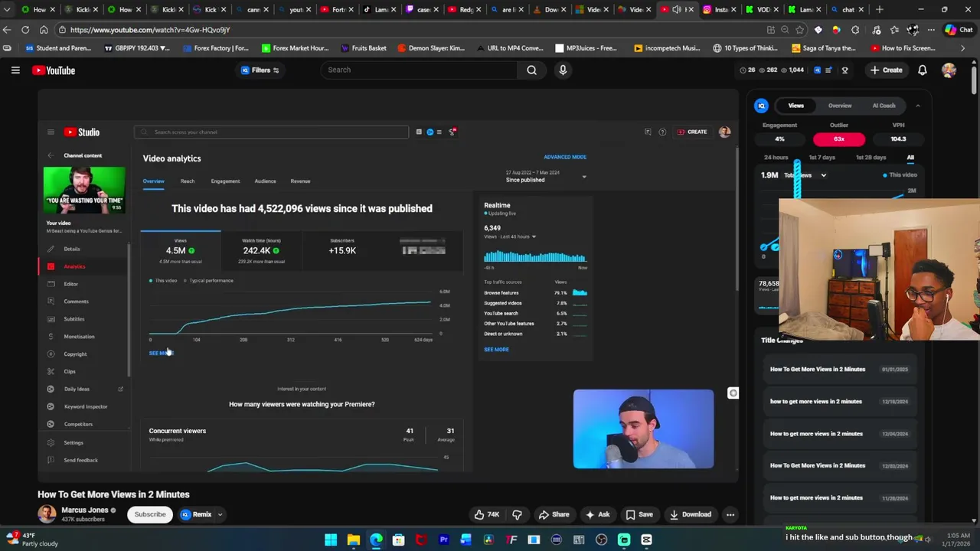The height and width of the screenshot is (551, 980).
Task: Click the Ask button
Action: click(597, 514)
